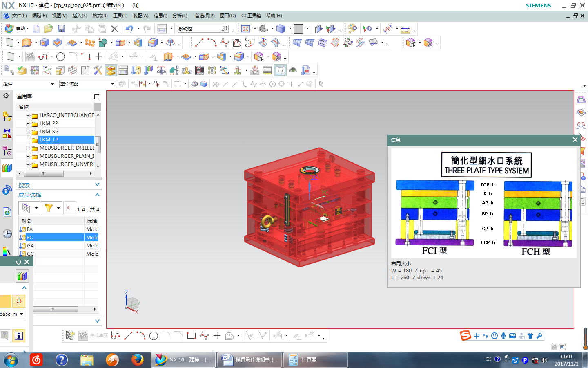588x368 pixels.
Task: Toggle the snap point circle center option
Action: (x=272, y=84)
